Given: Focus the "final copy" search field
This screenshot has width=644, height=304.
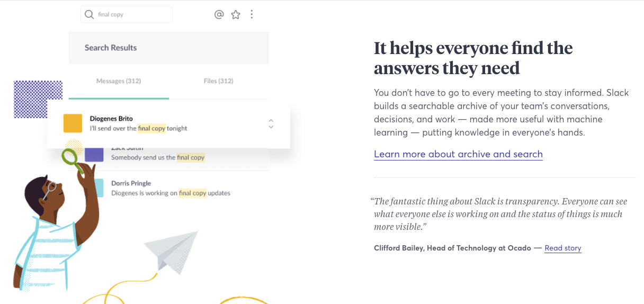Looking at the screenshot, I should point(132,15).
